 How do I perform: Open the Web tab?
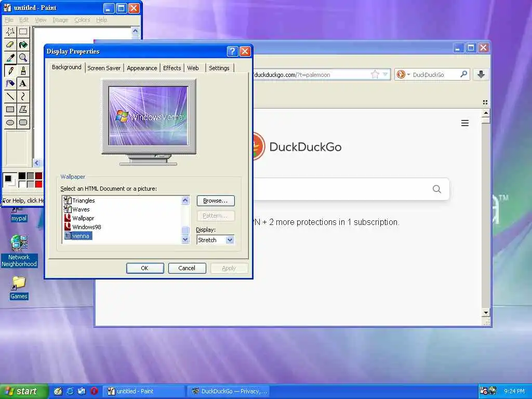click(x=193, y=68)
